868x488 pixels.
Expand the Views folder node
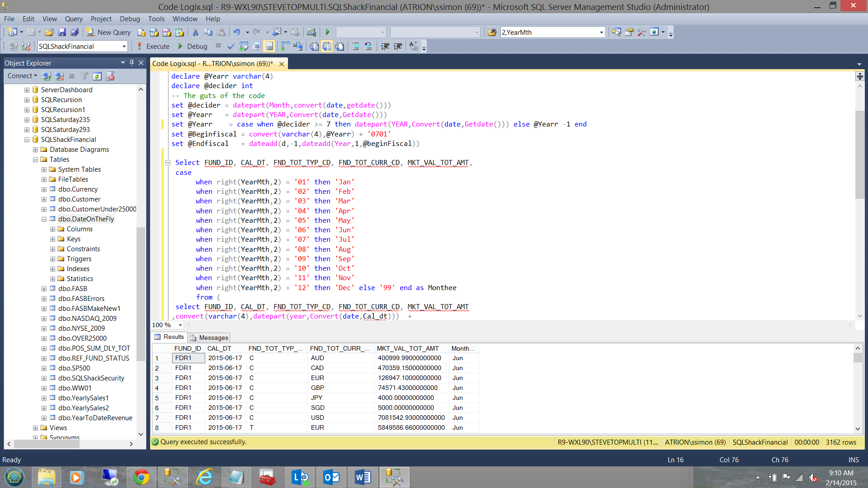35,428
